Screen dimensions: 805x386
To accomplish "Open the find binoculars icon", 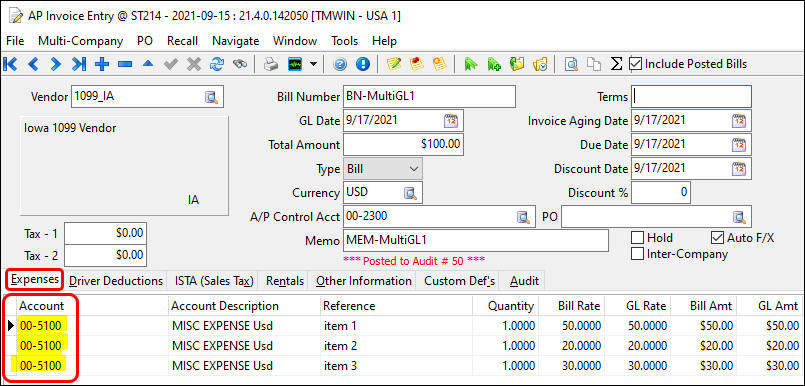I will tap(240, 64).
